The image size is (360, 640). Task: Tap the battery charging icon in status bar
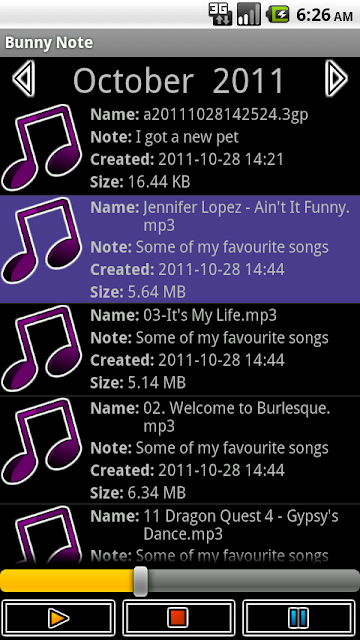click(x=278, y=15)
